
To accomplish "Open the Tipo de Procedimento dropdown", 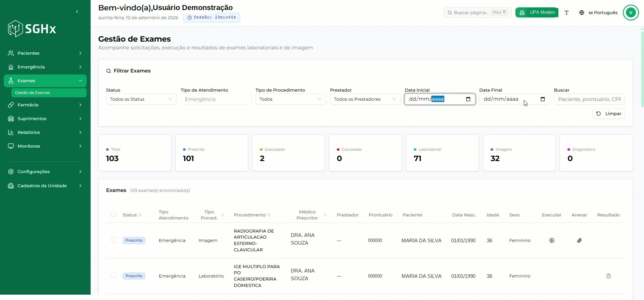I will [x=291, y=99].
